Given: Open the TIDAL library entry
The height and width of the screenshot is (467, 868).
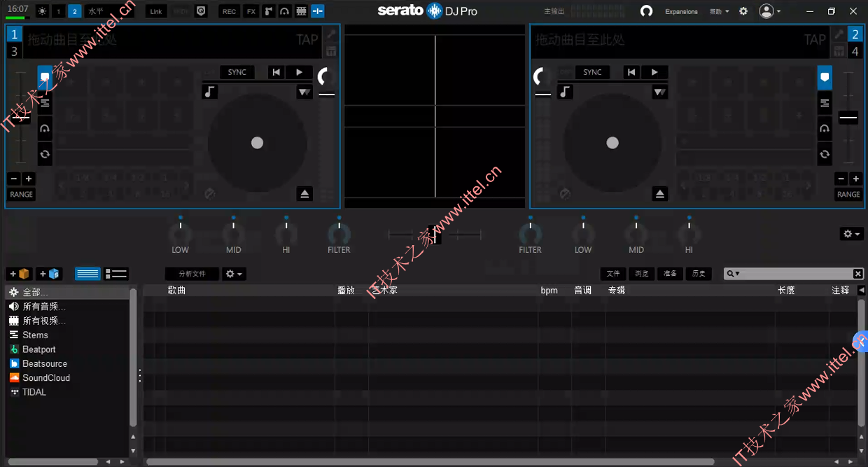Looking at the screenshot, I should 34,392.
